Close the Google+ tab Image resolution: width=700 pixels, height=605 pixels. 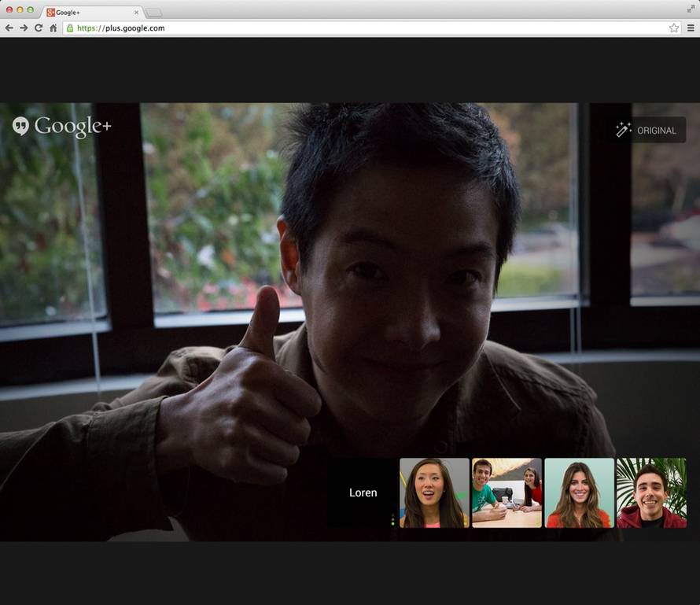(x=136, y=13)
